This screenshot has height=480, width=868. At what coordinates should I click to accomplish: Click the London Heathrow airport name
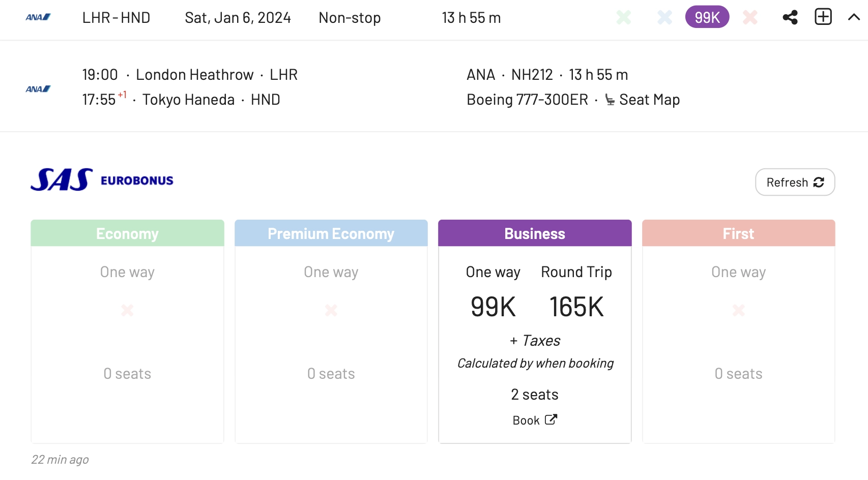194,75
